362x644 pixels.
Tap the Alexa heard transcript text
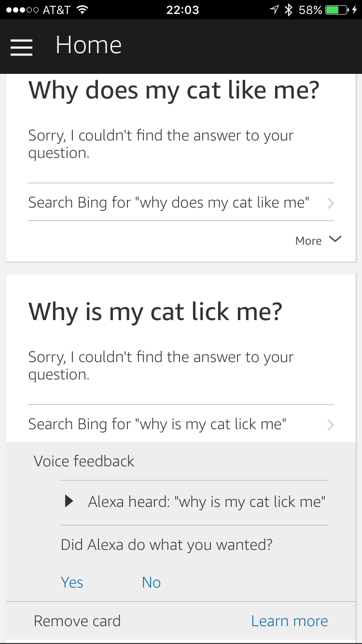[207, 502]
